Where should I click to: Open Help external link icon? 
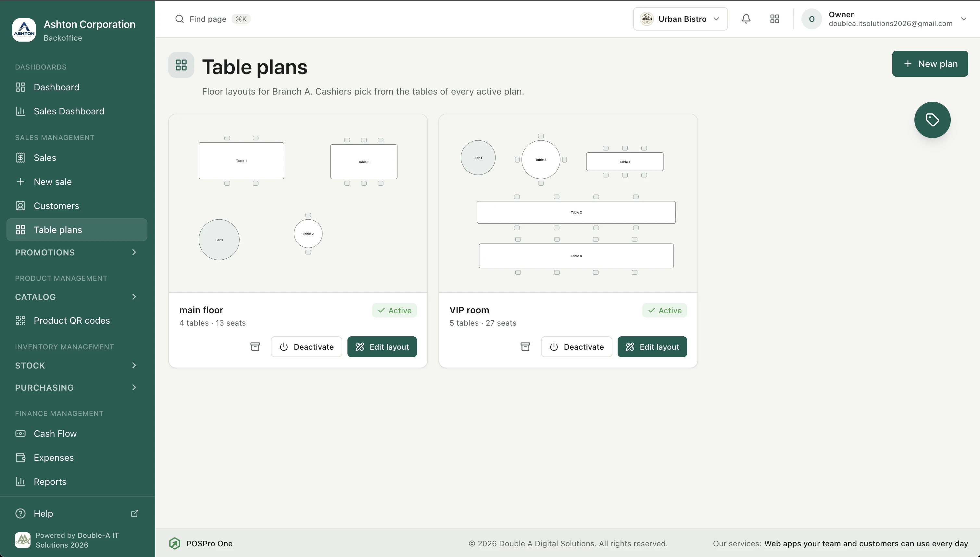(134, 513)
